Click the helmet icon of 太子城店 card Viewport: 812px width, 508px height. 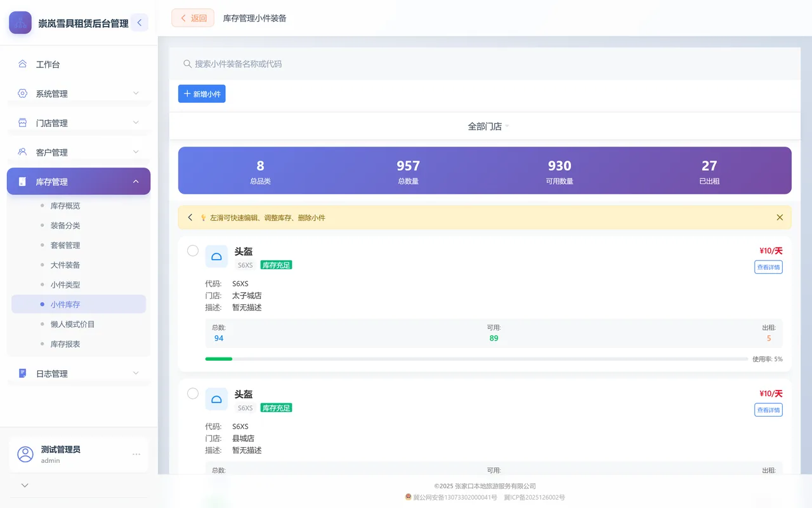point(216,257)
